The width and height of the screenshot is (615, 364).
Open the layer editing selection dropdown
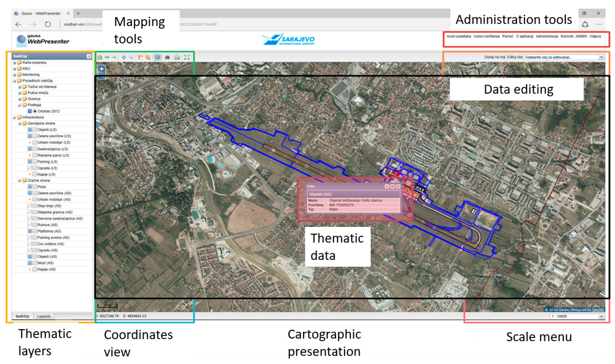pyautogui.click(x=601, y=57)
